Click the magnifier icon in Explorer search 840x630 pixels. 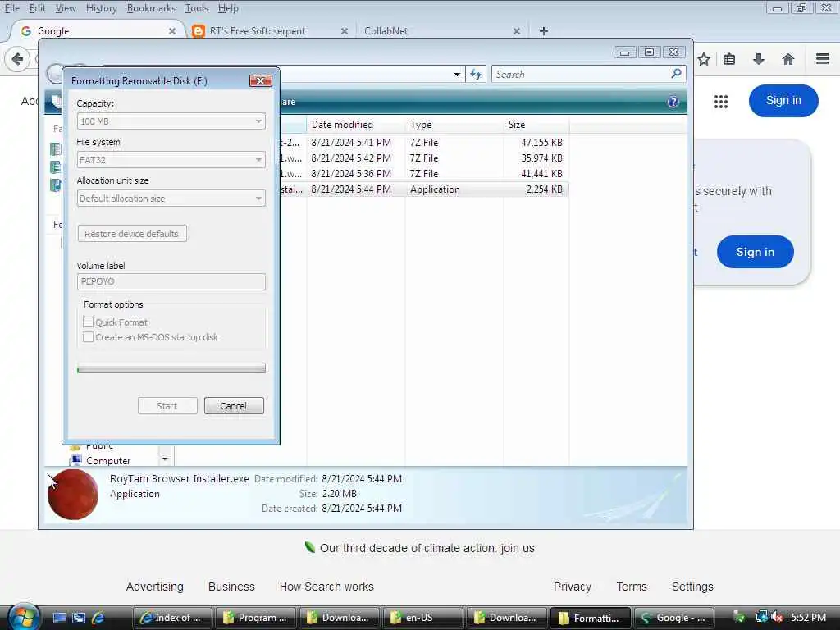click(676, 73)
